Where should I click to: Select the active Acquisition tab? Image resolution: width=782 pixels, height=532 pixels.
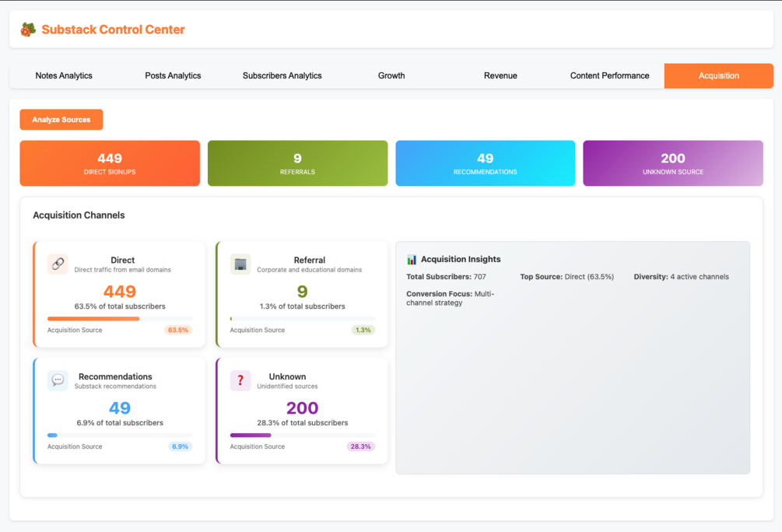tap(719, 75)
